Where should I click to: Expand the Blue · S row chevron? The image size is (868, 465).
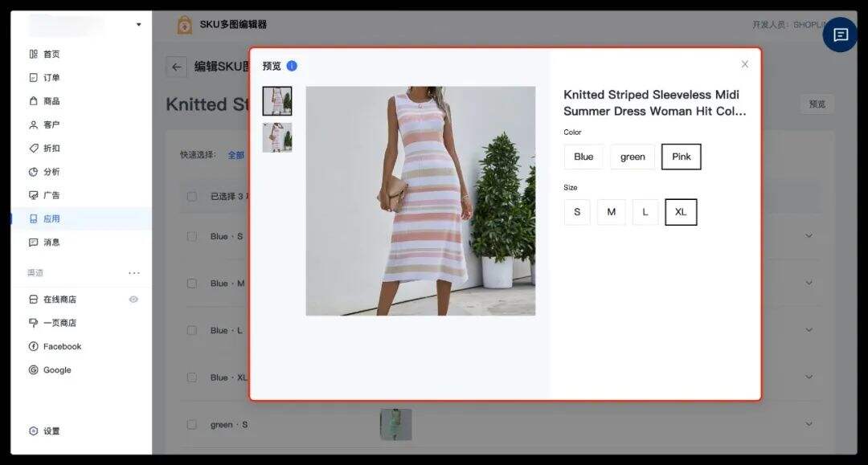pyautogui.click(x=809, y=236)
